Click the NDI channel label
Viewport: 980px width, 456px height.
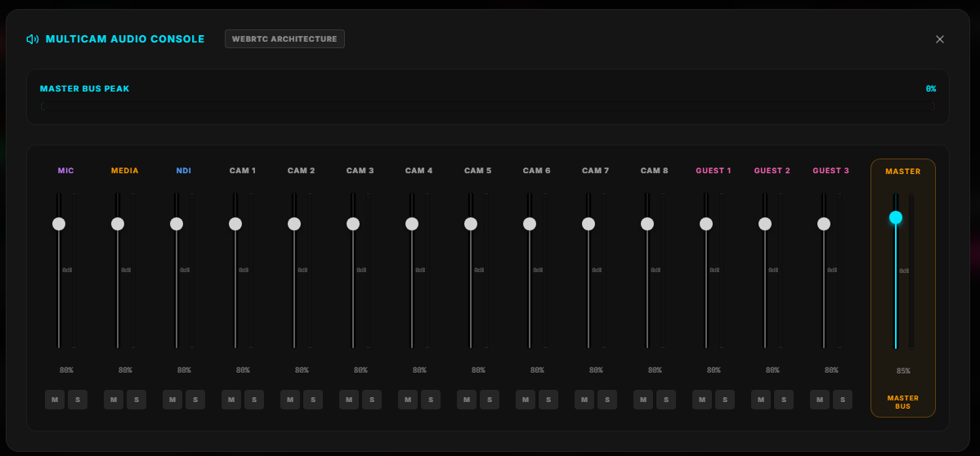click(x=184, y=171)
